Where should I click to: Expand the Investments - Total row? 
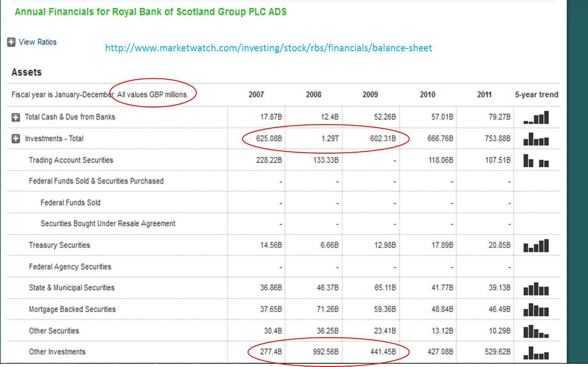pos(16,139)
